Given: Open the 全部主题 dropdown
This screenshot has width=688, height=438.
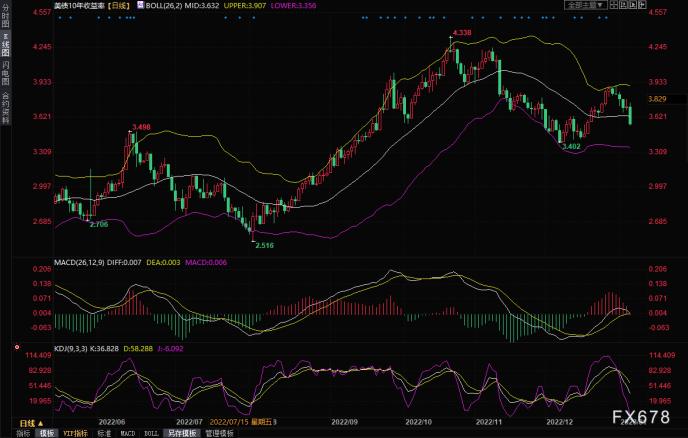Looking at the screenshot, I should [586, 5].
